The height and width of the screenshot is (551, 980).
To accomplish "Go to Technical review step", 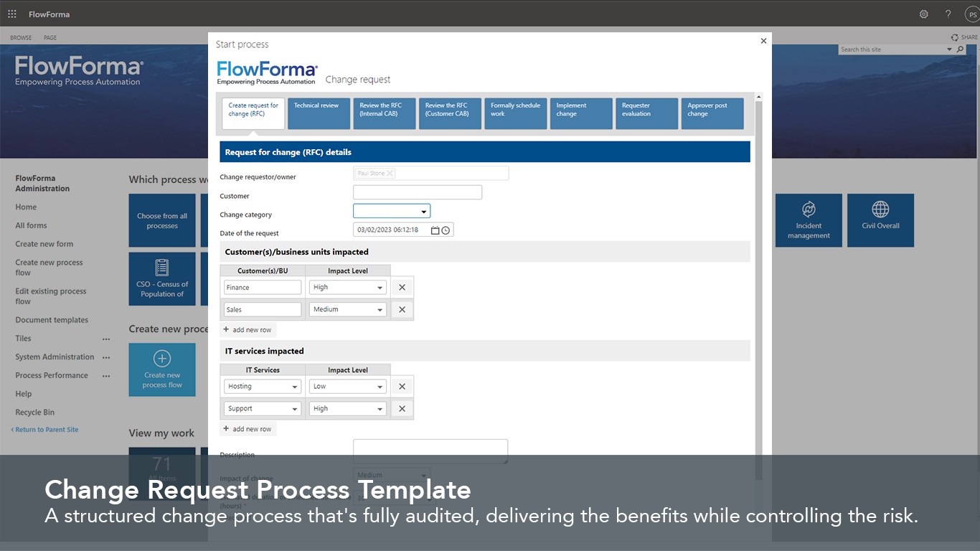I will pyautogui.click(x=319, y=113).
